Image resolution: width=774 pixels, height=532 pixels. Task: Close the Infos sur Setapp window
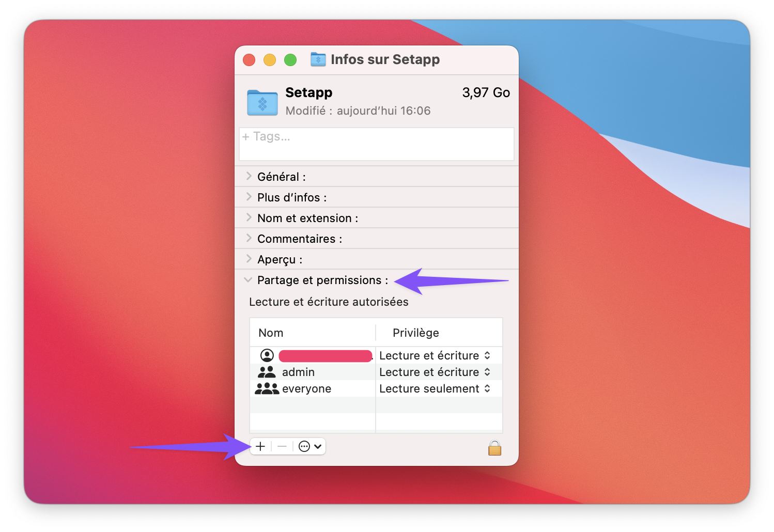click(x=249, y=60)
